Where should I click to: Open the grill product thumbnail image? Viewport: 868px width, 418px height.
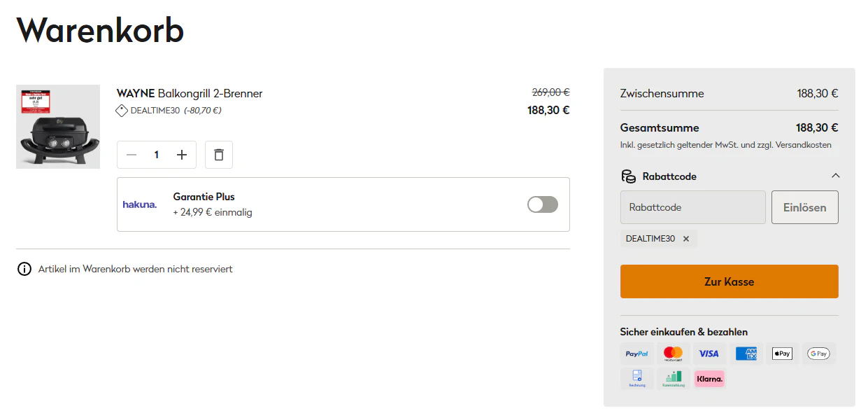(58, 127)
